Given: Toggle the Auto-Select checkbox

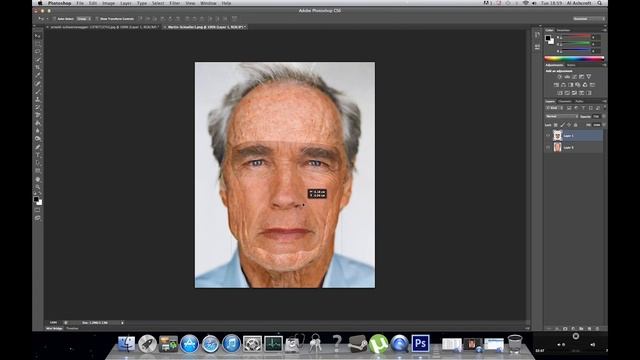Looking at the screenshot, I should (x=54, y=19).
